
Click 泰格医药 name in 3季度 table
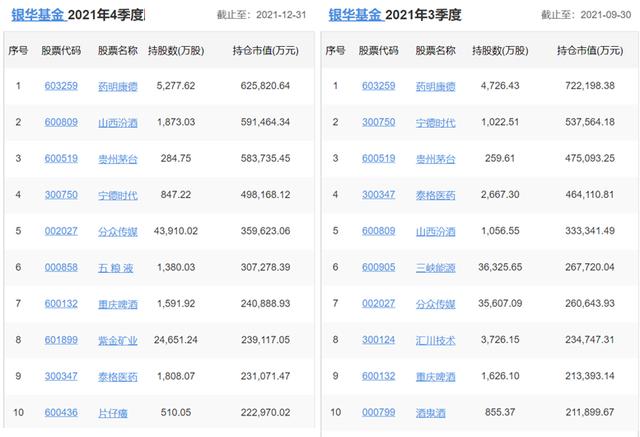click(435, 195)
